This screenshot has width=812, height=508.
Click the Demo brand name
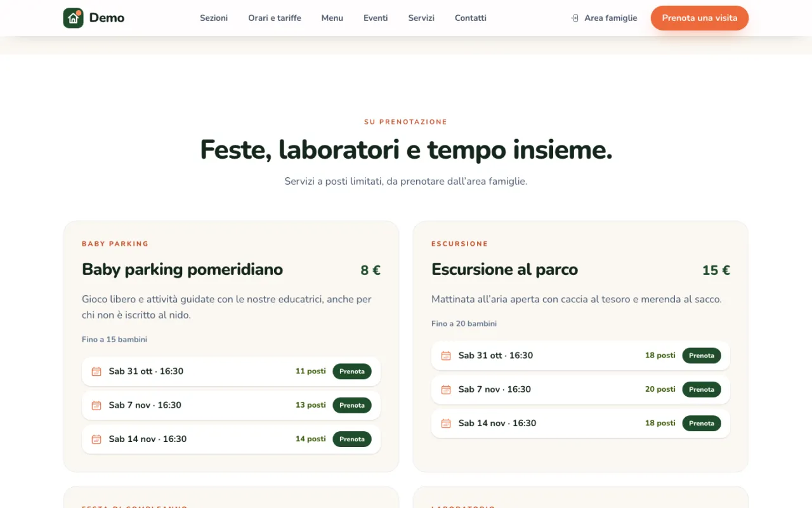point(107,18)
